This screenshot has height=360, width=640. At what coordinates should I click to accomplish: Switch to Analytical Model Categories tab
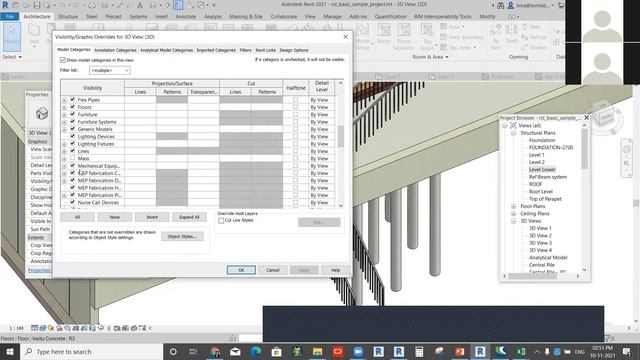pyautogui.click(x=167, y=50)
